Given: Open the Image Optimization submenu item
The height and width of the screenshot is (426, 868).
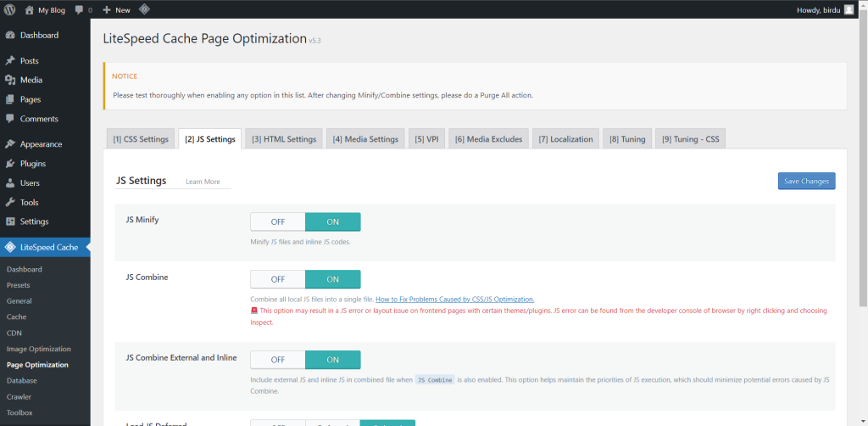Looking at the screenshot, I should click(x=39, y=349).
